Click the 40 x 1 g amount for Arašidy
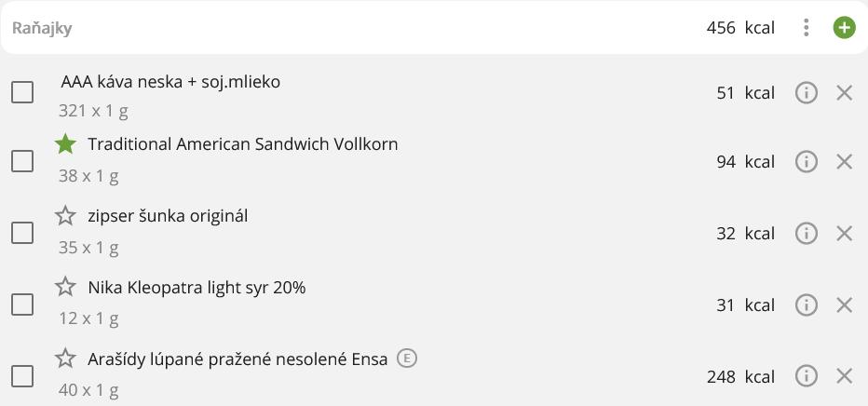This screenshot has width=868, height=406. coord(88,390)
